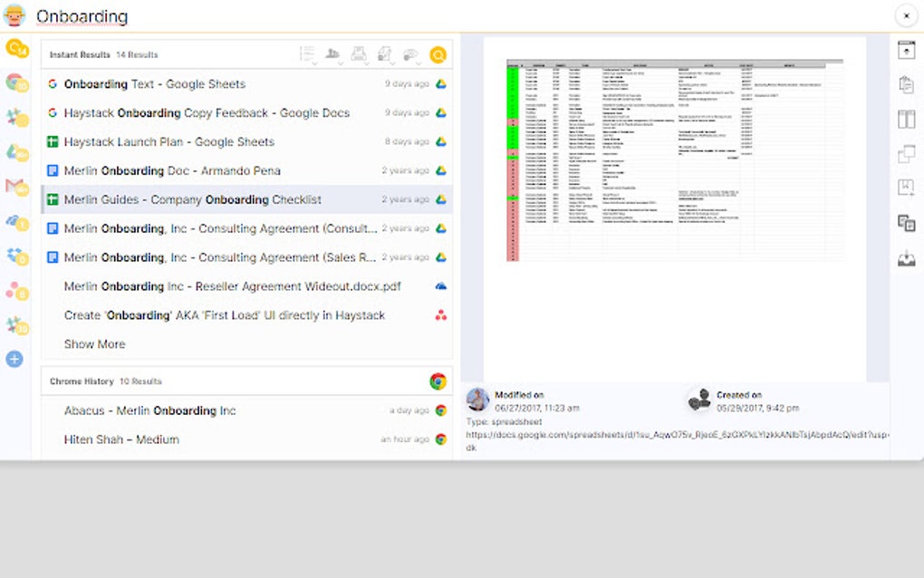Click the duplicate squares icon in right toolbar
Viewport: 924px width, 578px height.
(906, 154)
